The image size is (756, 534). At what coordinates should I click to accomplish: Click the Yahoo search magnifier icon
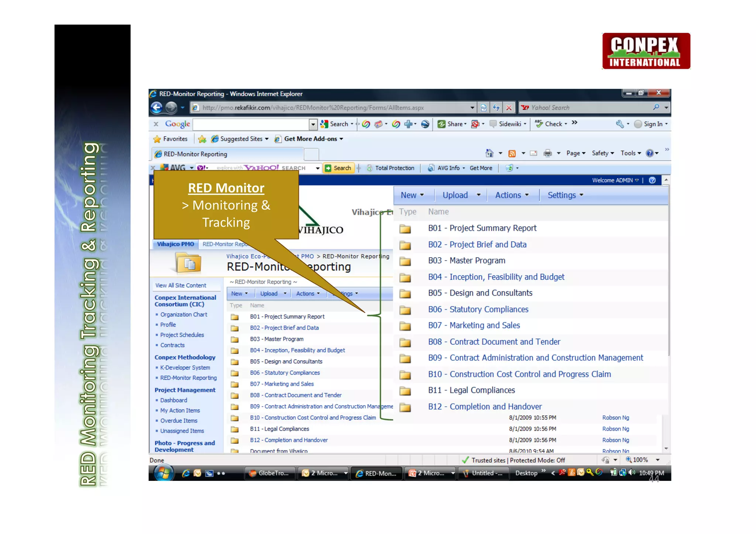coord(656,107)
